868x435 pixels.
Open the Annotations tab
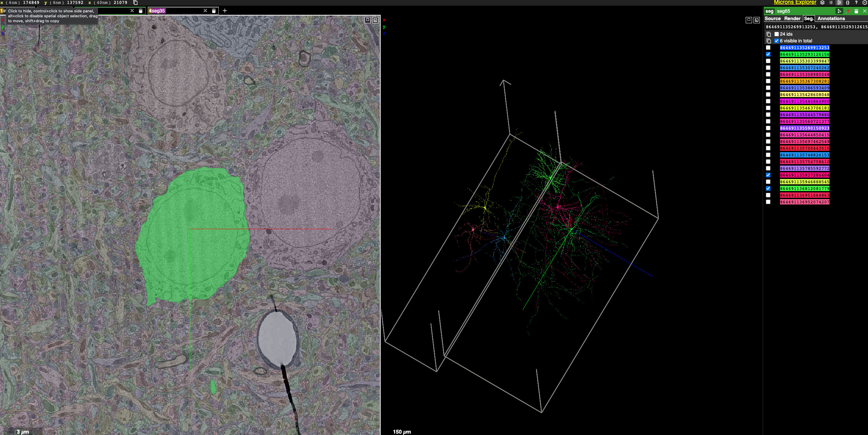(831, 19)
